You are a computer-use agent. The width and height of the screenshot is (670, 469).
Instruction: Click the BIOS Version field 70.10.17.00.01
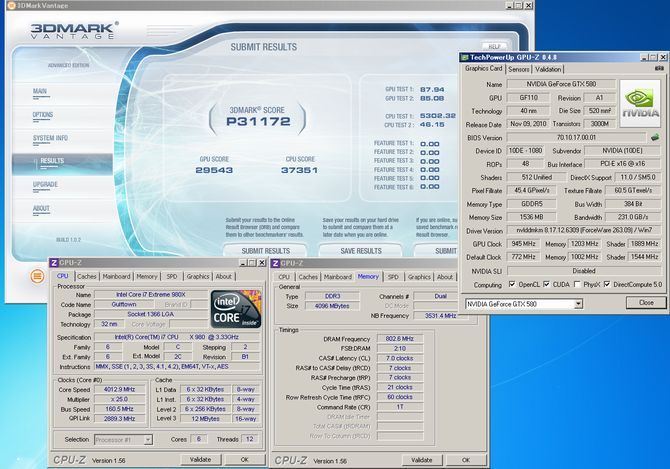576,138
